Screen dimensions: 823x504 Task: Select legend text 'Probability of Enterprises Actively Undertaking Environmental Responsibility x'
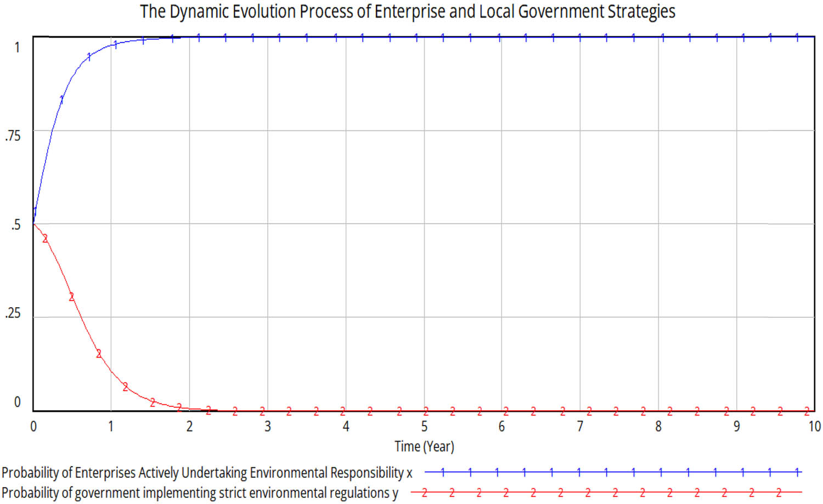click(x=207, y=473)
